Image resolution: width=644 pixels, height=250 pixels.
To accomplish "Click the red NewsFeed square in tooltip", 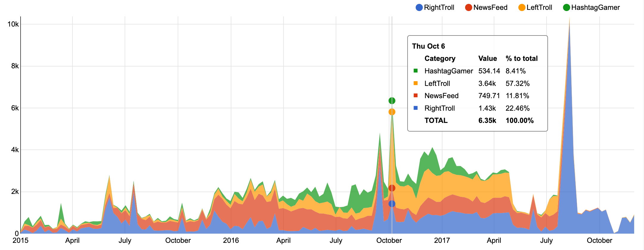I will (x=416, y=95).
